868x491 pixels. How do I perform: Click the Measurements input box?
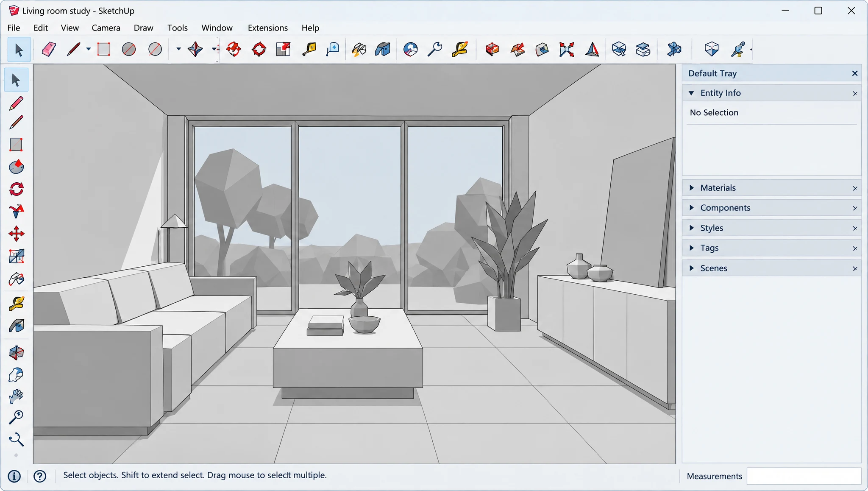pyautogui.click(x=804, y=476)
